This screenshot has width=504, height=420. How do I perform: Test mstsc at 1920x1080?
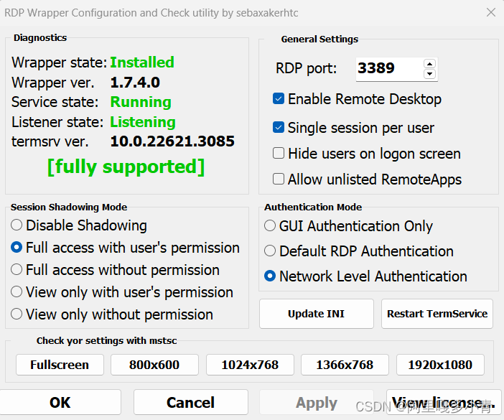tap(440, 365)
